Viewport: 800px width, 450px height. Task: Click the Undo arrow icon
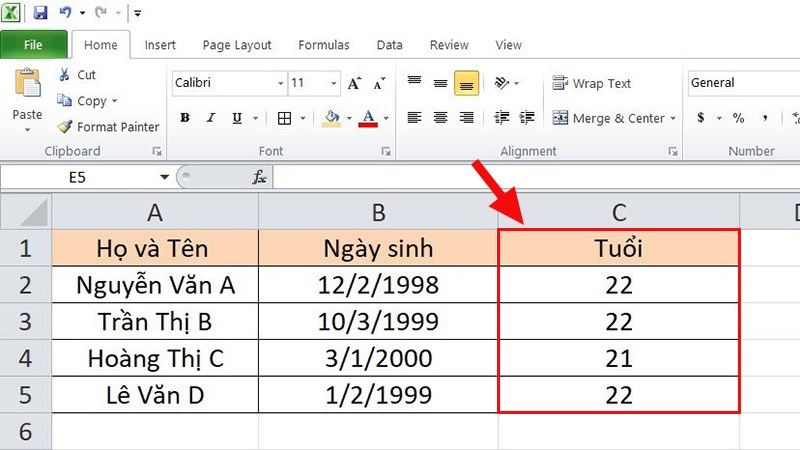(66, 12)
